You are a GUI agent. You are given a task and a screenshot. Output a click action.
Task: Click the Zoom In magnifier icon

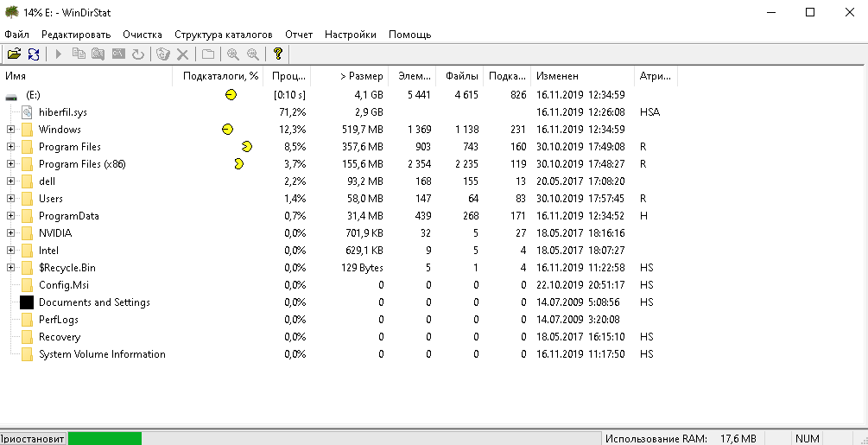point(233,54)
